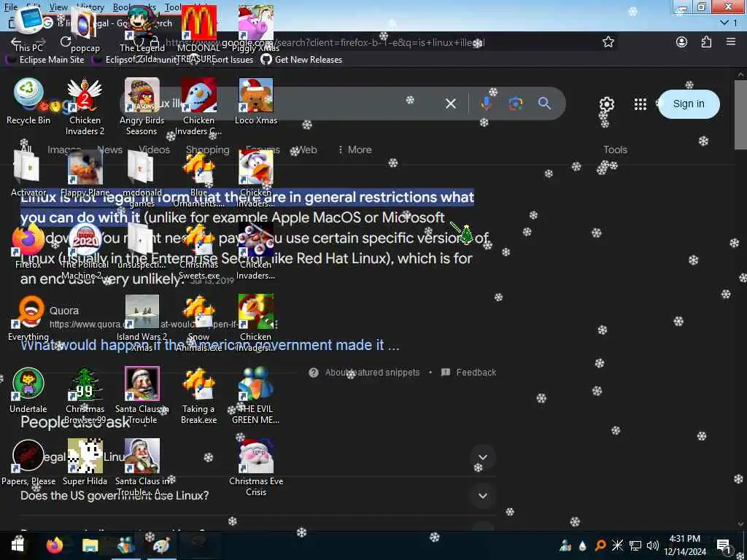Select the Super Hilda desktop icon

pyautogui.click(x=85, y=462)
